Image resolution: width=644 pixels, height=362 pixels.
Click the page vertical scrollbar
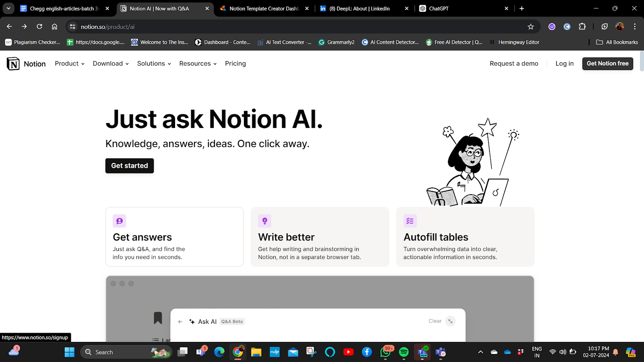click(x=642, y=60)
